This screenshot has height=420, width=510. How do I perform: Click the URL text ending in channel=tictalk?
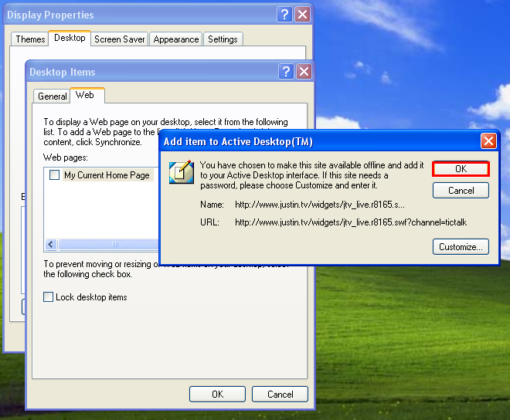[x=351, y=222]
